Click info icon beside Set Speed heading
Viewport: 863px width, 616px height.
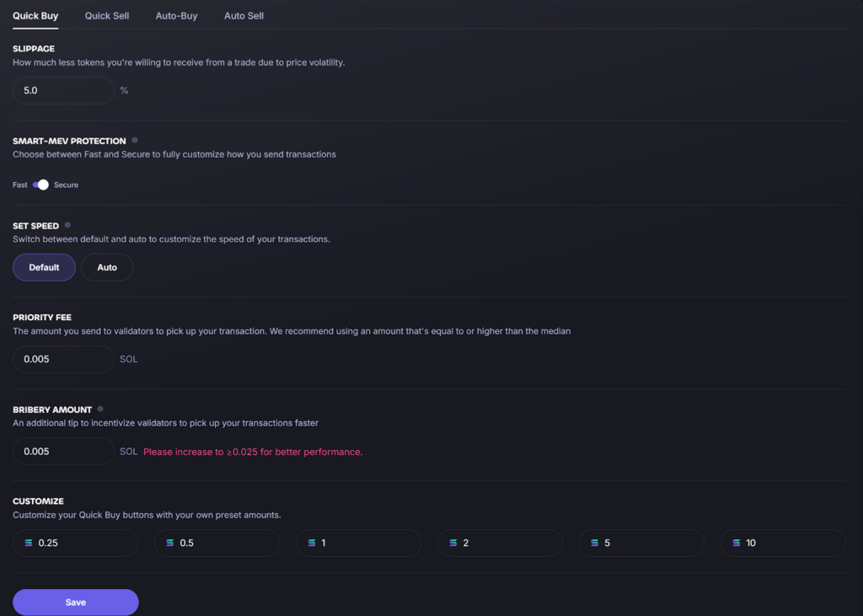[x=67, y=226]
